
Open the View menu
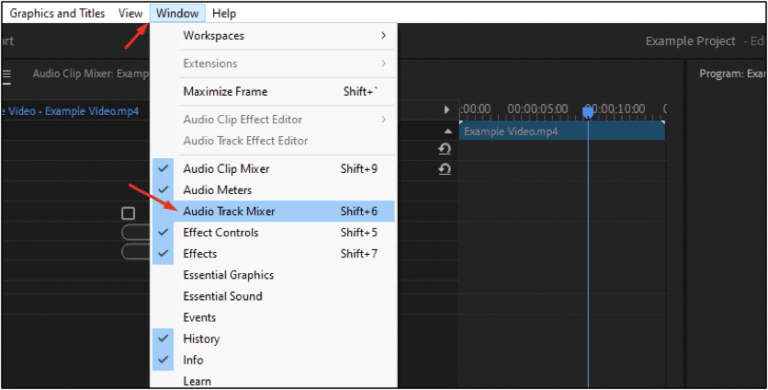coord(130,13)
